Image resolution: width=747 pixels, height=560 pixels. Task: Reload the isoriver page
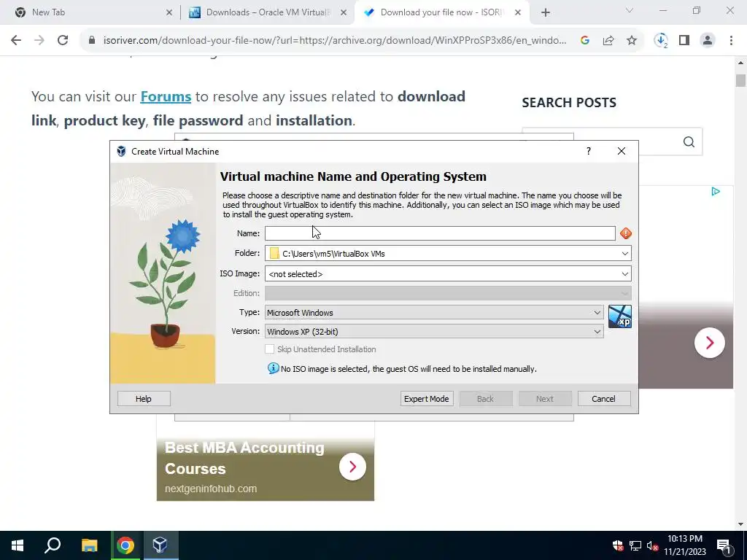(x=63, y=41)
